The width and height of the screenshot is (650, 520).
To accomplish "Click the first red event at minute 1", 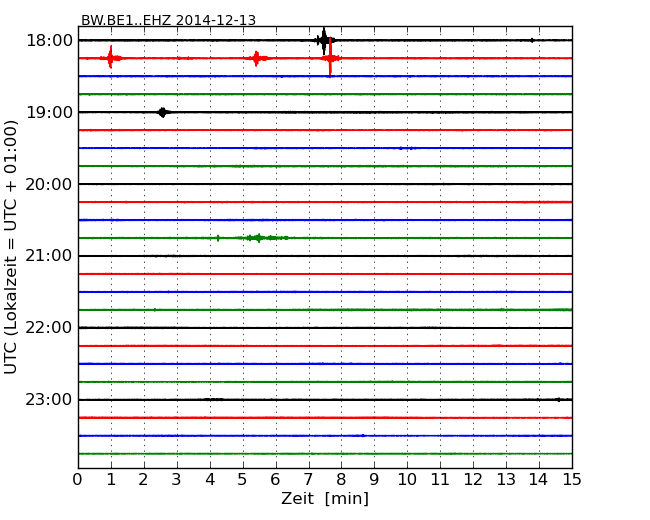I will [x=110, y=58].
